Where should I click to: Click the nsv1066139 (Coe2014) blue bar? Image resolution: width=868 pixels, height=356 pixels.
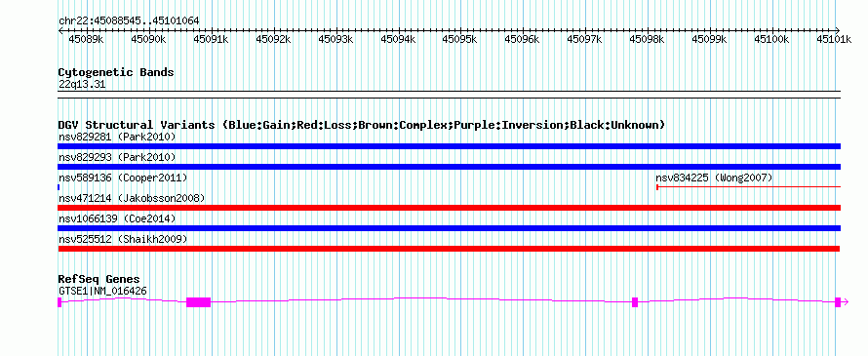coord(449,228)
